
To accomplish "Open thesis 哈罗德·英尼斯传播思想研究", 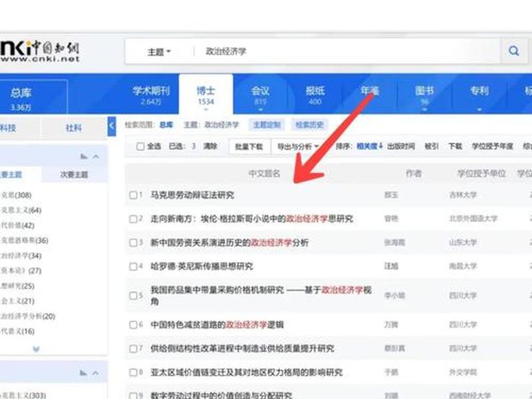I will tap(202, 267).
